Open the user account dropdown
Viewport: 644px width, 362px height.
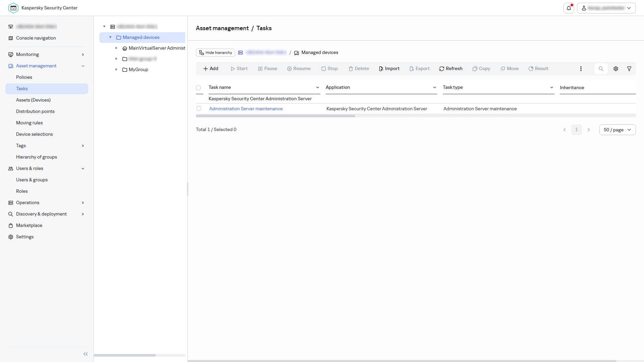[x=606, y=8]
